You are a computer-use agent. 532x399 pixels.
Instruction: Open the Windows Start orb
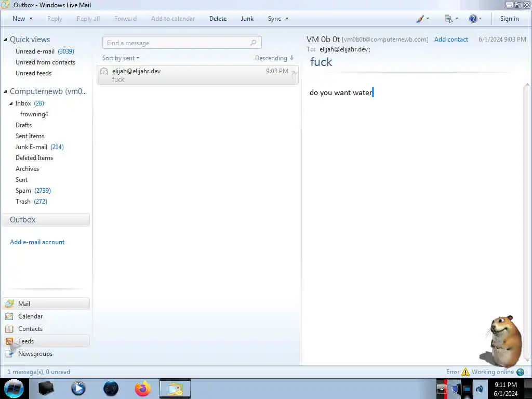pos(14,389)
